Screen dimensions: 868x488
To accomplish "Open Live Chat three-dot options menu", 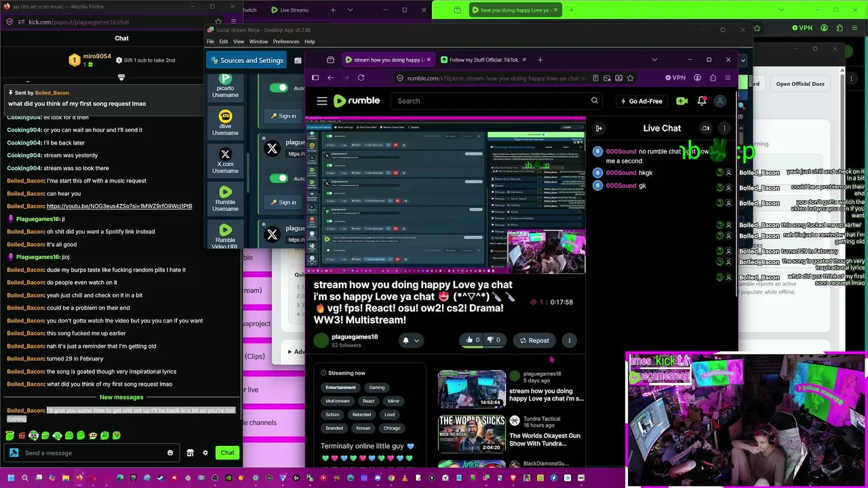I will pos(724,128).
